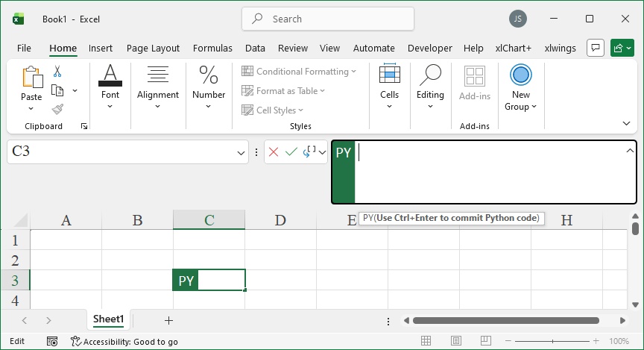The image size is (644, 350).
Task: Activate the Format Painter brush icon
Action: [x=57, y=109]
